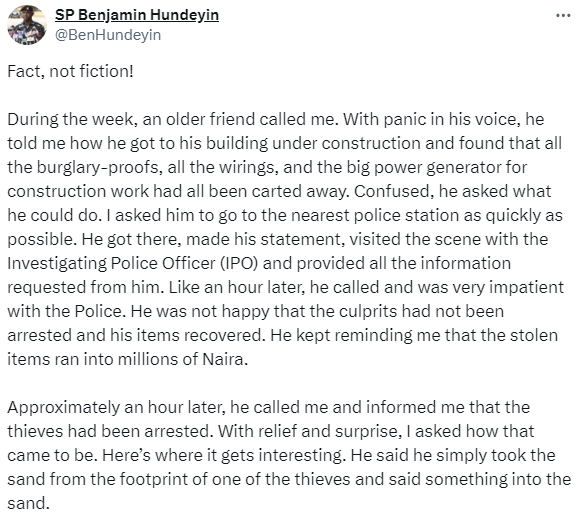
Task: Click the word "burglary-proofs" in the tweet
Action: coord(99,167)
